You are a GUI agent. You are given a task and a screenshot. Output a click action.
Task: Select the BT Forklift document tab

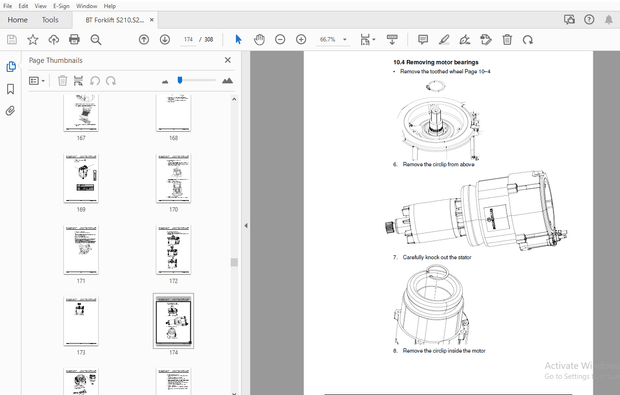[115, 20]
